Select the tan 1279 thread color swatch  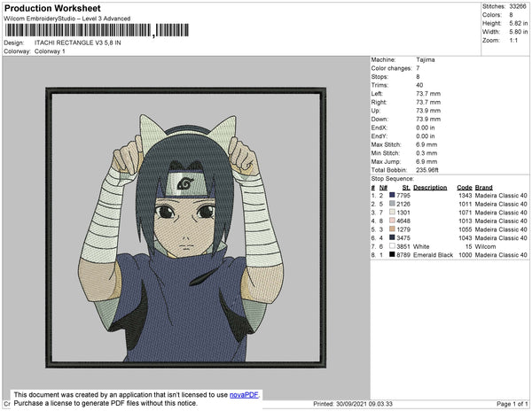[x=392, y=229]
